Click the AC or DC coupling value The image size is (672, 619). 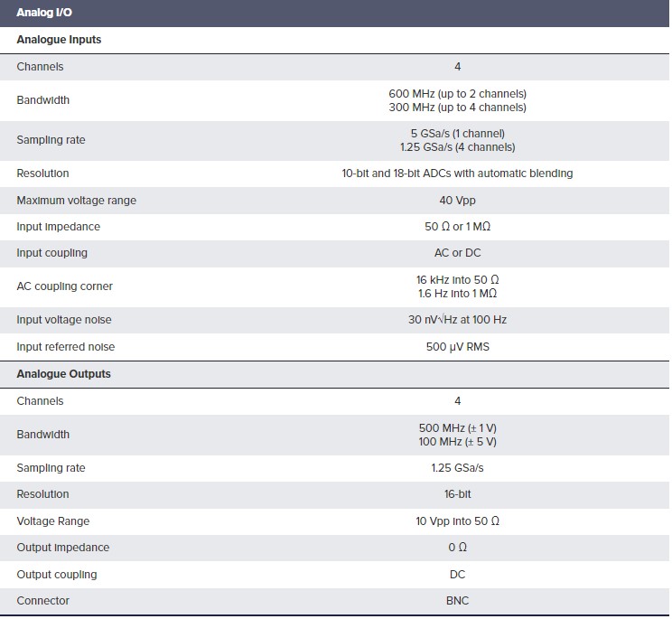pyautogui.click(x=457, y=252)
